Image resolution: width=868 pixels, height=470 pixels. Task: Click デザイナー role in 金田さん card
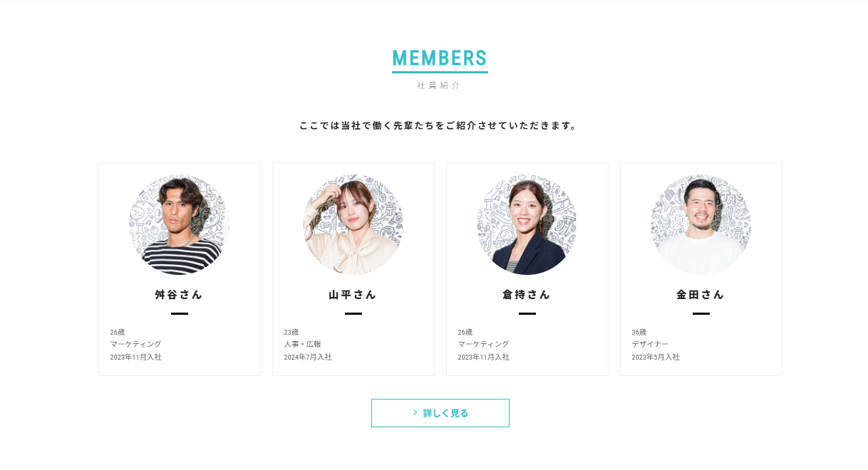pyautogui.click(x=650, y=344)
